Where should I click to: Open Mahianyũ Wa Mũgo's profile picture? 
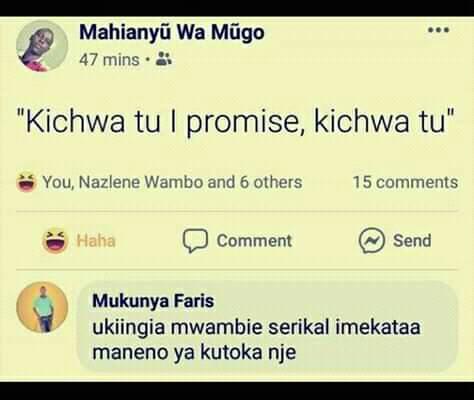[x=42, y=46]
